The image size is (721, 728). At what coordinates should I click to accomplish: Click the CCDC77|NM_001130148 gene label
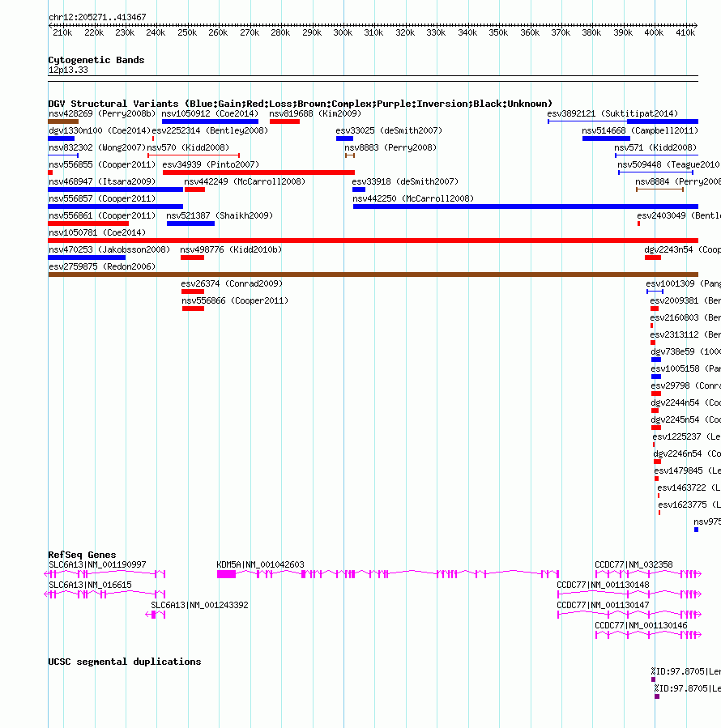click(x=603, y=585)
